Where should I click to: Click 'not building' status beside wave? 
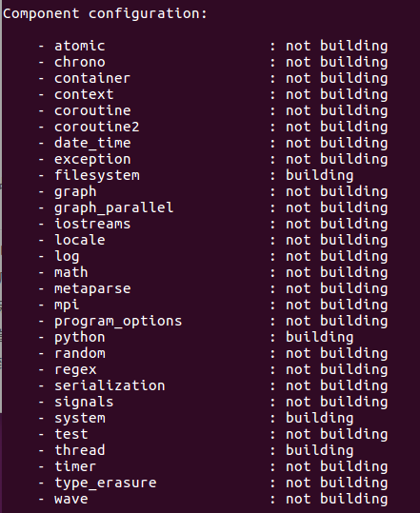pyautogui.click(x=336, y=500)
